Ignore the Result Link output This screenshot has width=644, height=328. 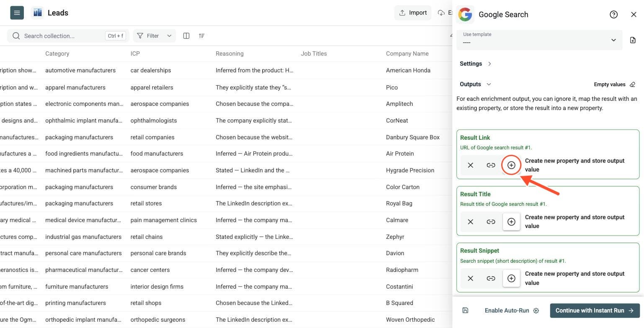point(471,165)
